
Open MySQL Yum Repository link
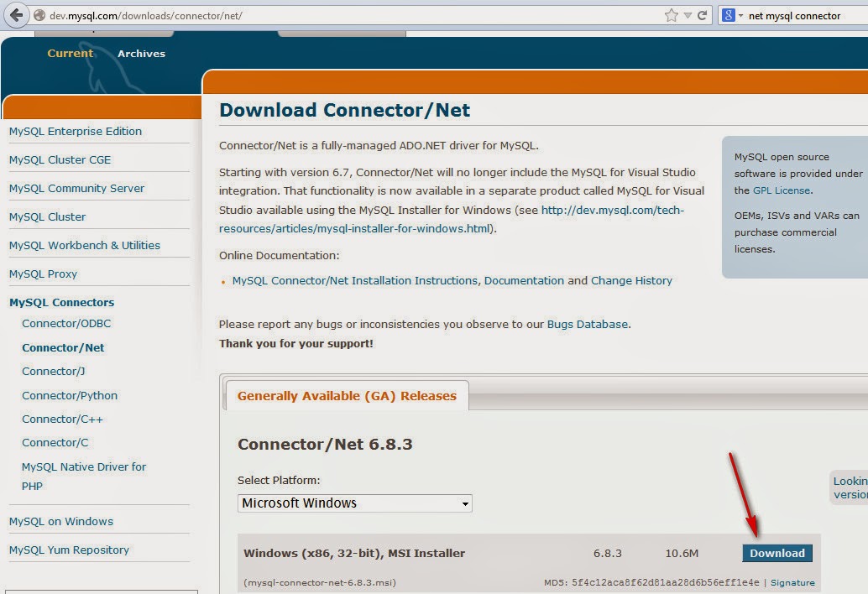[x=69, y=550]
